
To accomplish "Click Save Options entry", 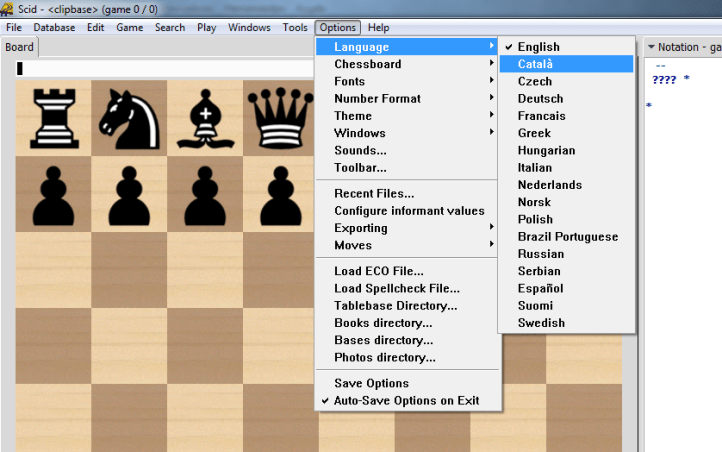I will [371, 384].
